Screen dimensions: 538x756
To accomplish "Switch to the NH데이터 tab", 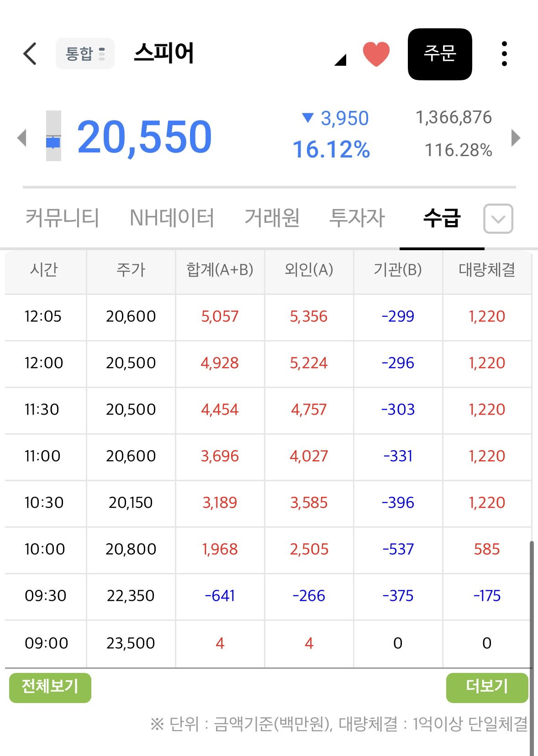I will (172, 218).
